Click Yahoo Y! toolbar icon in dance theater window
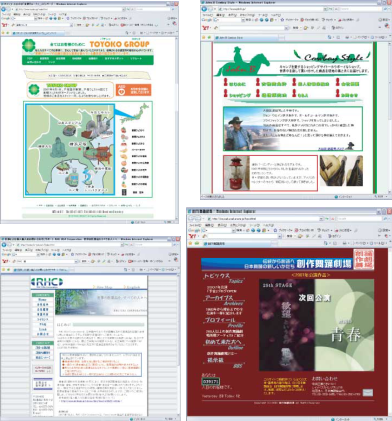The height and width of the screenshot is (421, 392). (192, 236)
